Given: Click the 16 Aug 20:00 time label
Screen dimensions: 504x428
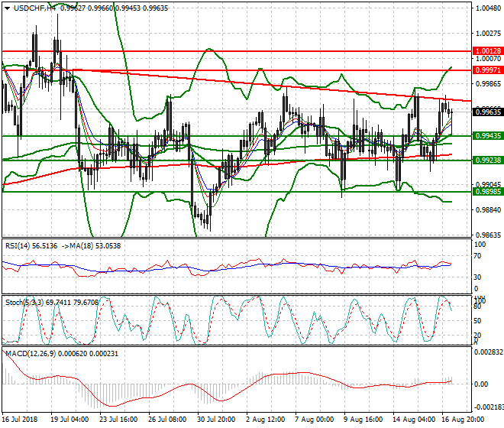Looking at the screenshot, I should coord(461,420).
